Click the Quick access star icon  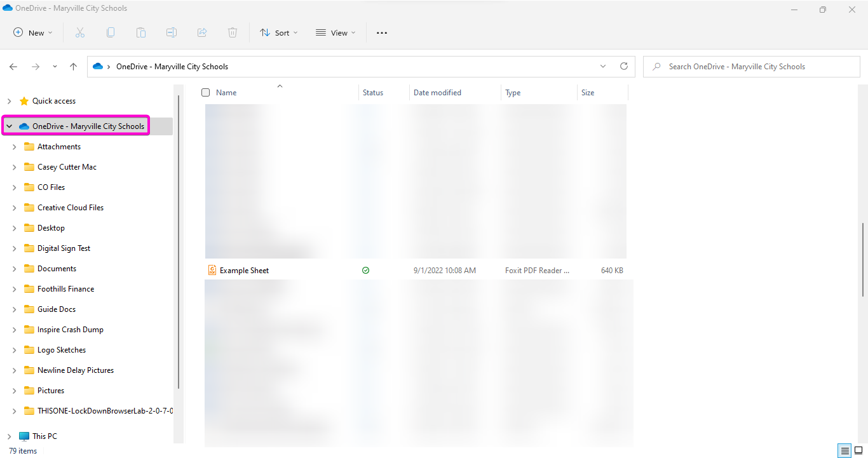click(x=24, y=101)
